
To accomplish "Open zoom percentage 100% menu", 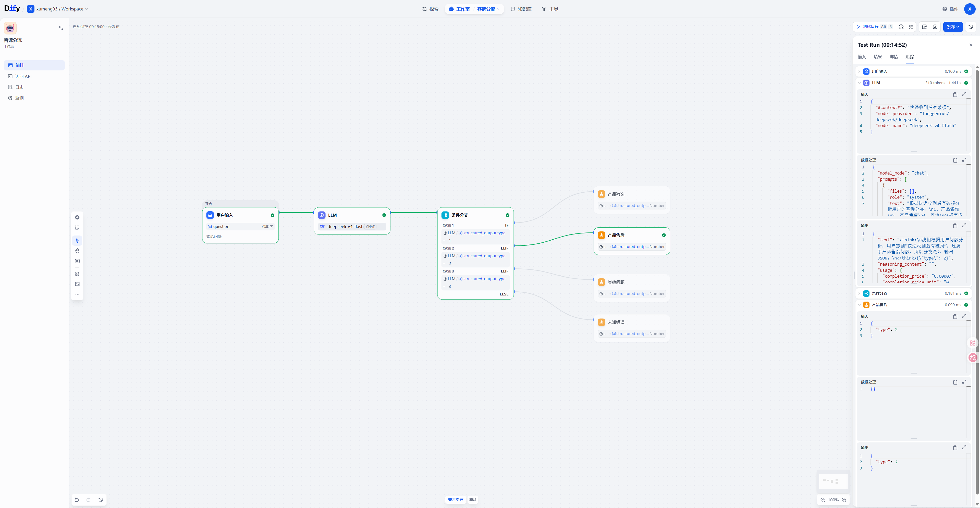I will pos(833,500).
